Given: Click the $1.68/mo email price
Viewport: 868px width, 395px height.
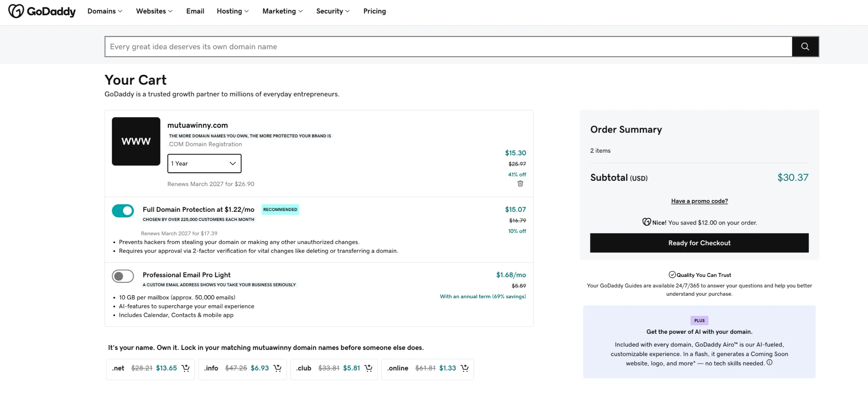Looking at the screenshot, I should [511, 275].
